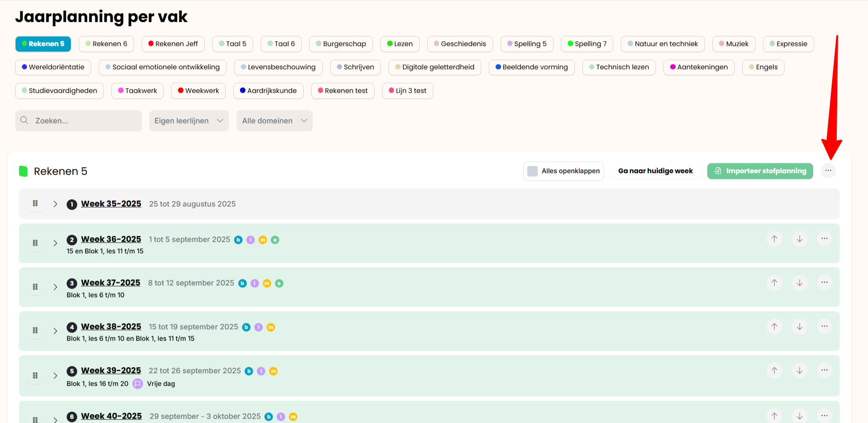Expand the Week 37-2025 row
868x423 pixels.
click(x=55, y=287)
